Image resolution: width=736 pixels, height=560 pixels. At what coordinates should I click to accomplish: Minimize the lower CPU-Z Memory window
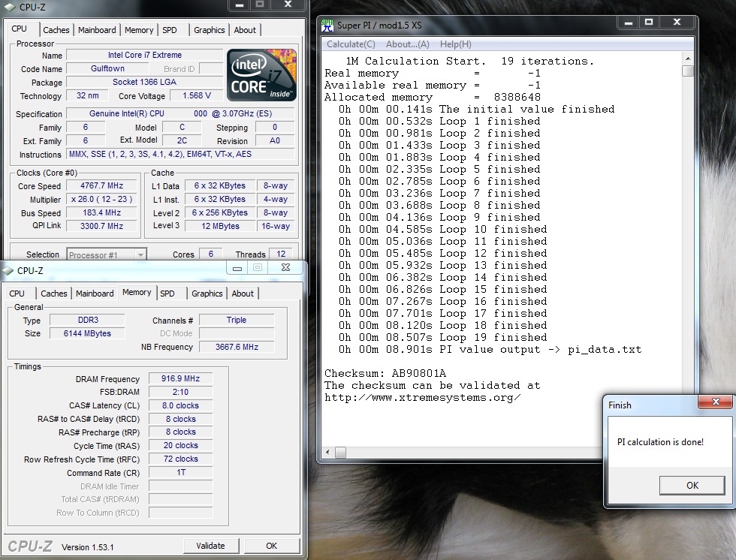click(x=237, y=268)
